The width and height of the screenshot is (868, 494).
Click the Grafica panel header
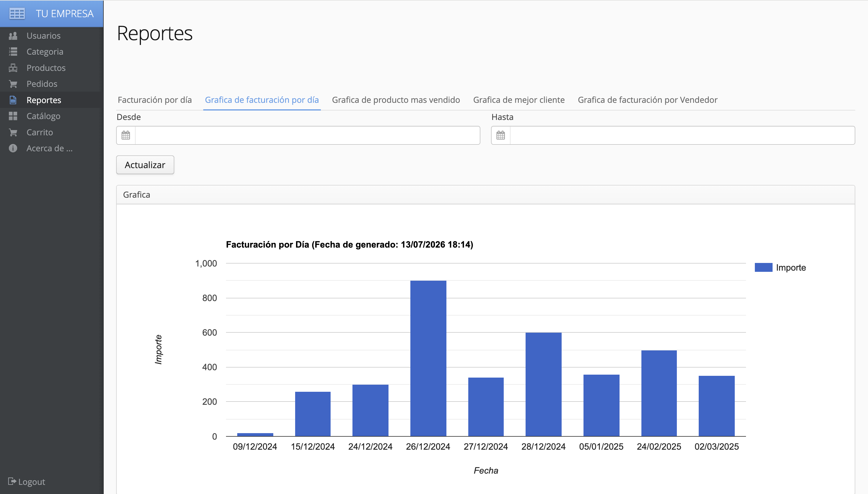tap(485, 195)
